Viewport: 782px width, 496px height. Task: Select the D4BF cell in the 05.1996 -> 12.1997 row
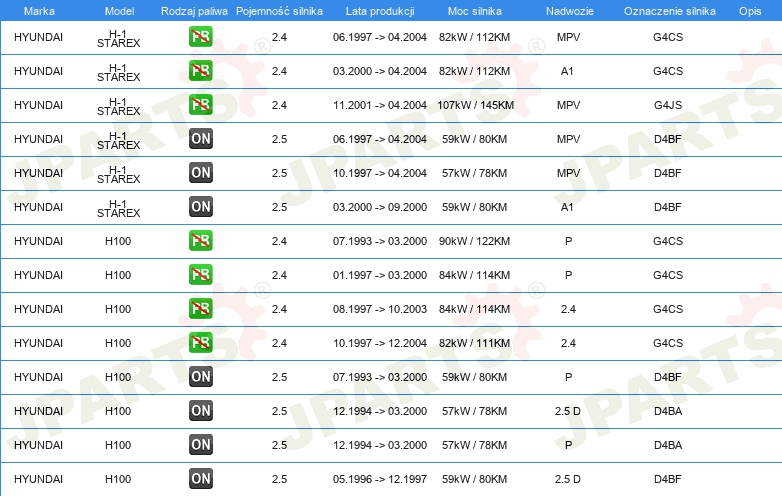pyautogui.click(x=667, y=479)
